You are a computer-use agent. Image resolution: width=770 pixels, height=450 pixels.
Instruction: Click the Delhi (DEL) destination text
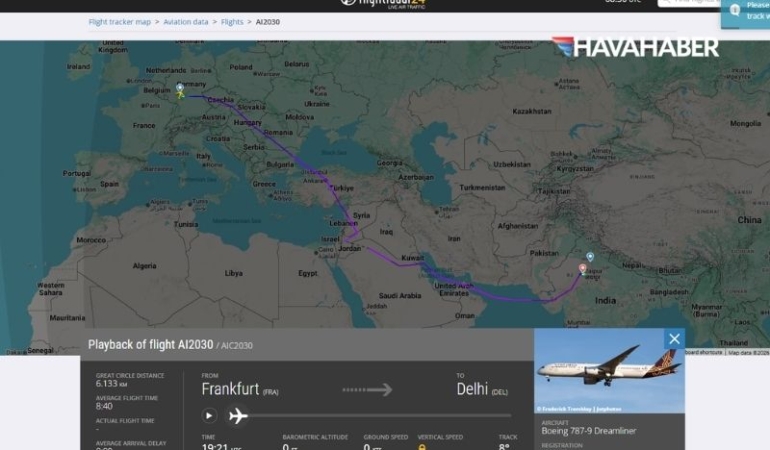482,390
